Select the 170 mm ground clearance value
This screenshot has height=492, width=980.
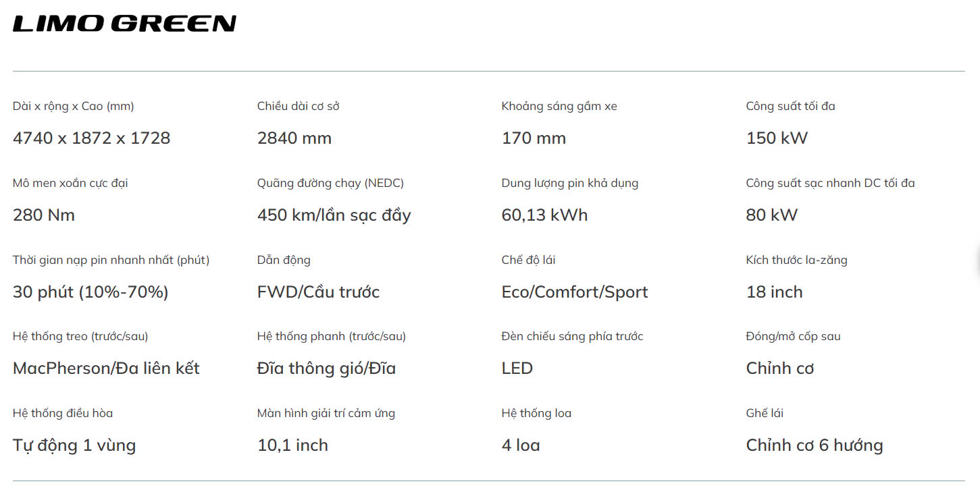pos(534,138)
